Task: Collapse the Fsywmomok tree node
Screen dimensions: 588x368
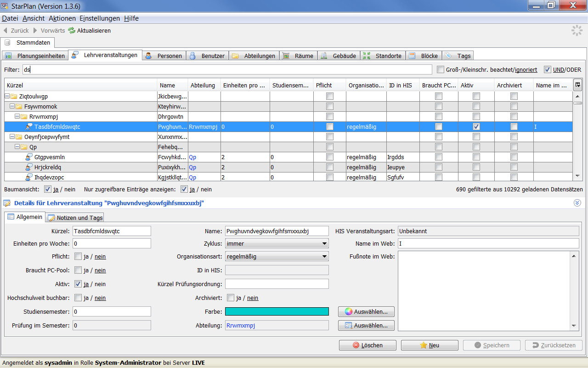Action: pyautogui.click(x=12, y=106)
